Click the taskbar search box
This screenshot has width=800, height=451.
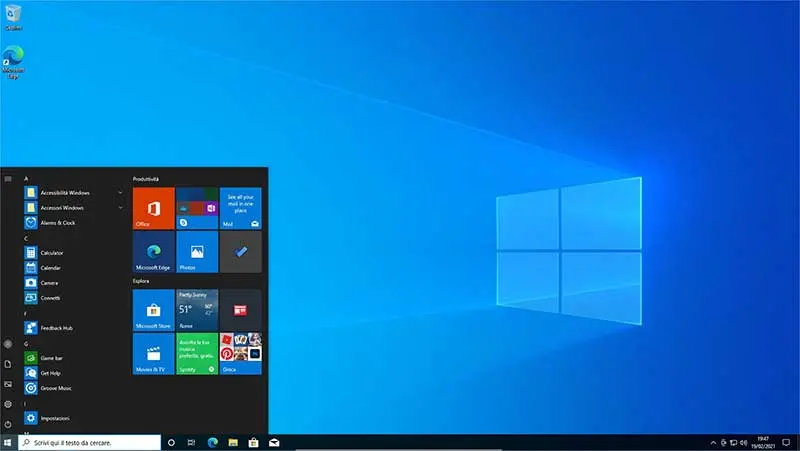(90, 442)
